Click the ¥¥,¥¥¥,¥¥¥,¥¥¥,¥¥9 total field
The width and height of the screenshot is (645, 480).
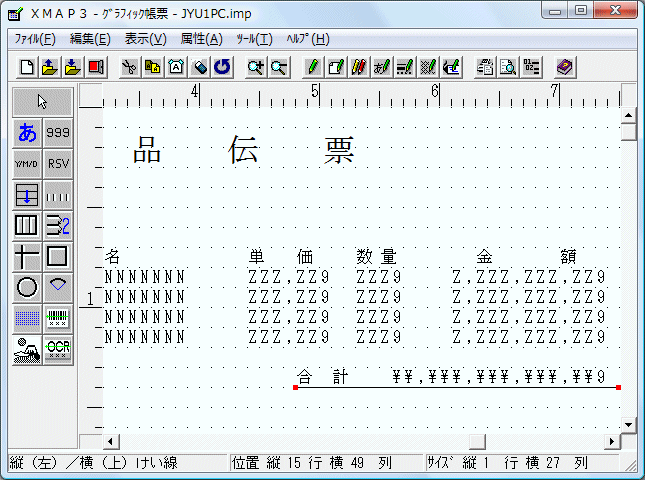(499, 376)
